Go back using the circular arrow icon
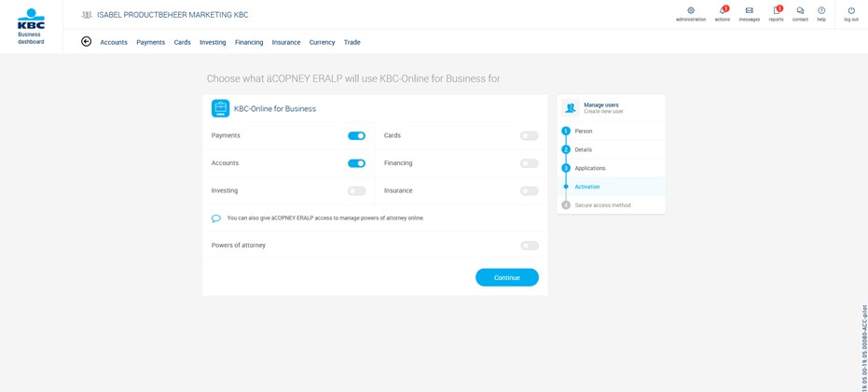 coord(87,42)
